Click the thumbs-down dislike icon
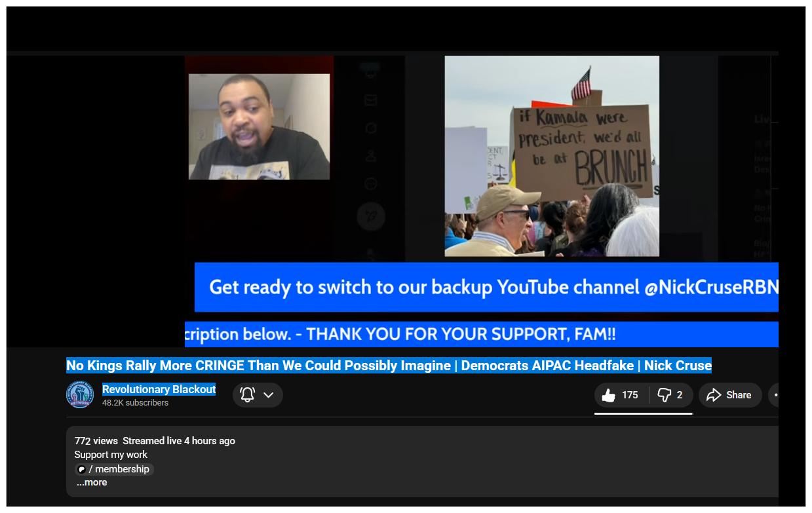This screenshot has height=513, width=812. (664, 395)
